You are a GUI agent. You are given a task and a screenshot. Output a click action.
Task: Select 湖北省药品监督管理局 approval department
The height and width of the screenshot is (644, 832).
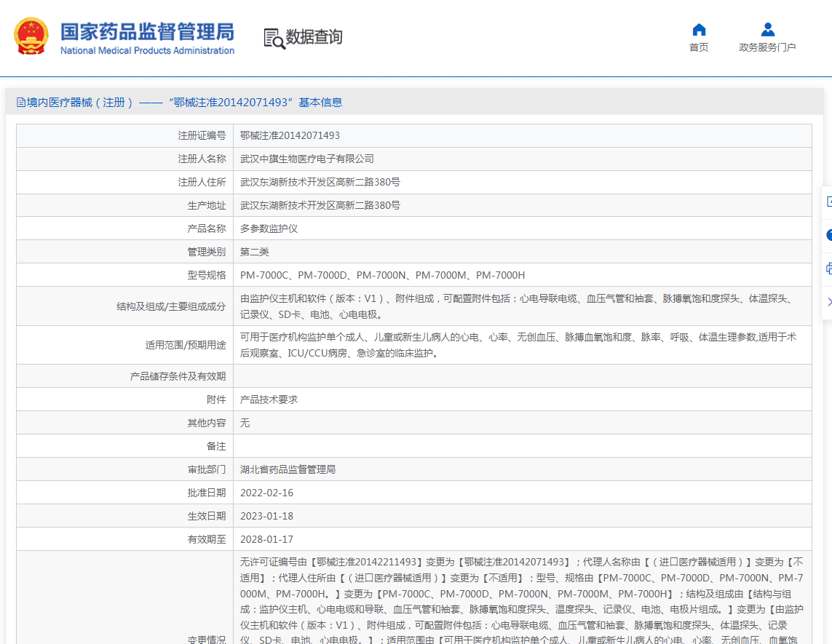pos(288,469)
